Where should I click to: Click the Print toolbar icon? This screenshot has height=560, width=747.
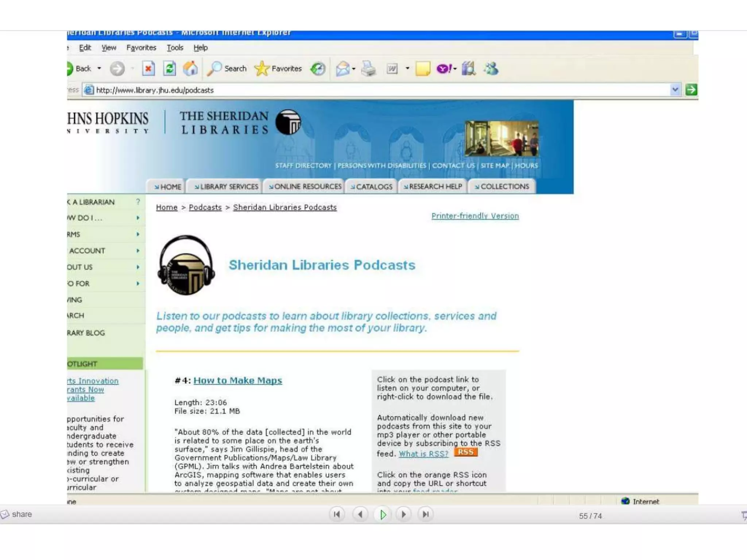(x=368, y=69)
